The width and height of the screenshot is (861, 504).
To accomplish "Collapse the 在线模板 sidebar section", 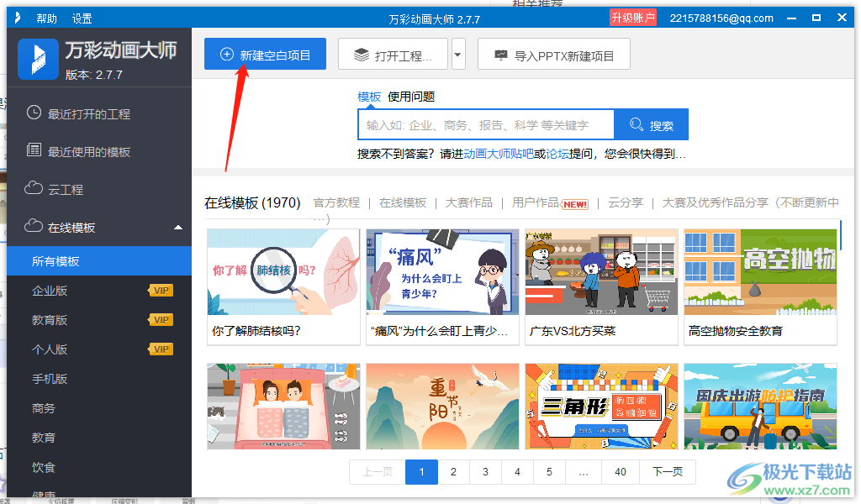I will (x=178, y=227).
